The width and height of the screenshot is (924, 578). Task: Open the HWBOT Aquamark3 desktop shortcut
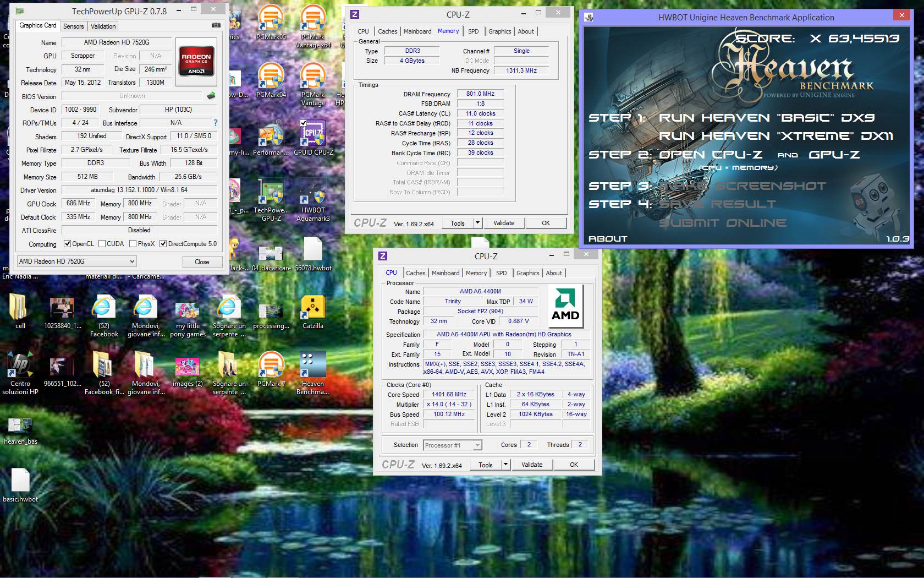point(313,200)
